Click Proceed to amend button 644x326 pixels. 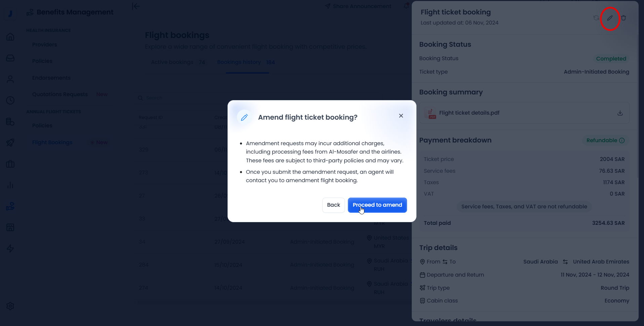[377, 205]
